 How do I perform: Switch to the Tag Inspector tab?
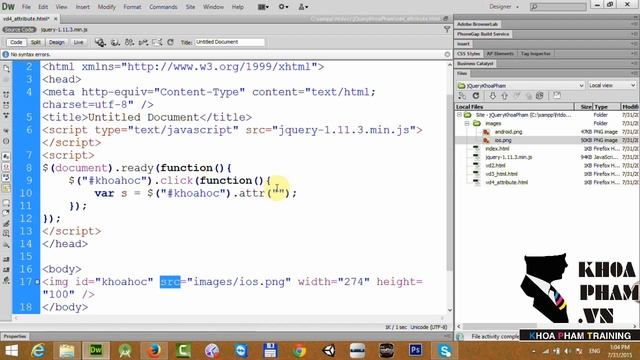click(x=536, y=53)
